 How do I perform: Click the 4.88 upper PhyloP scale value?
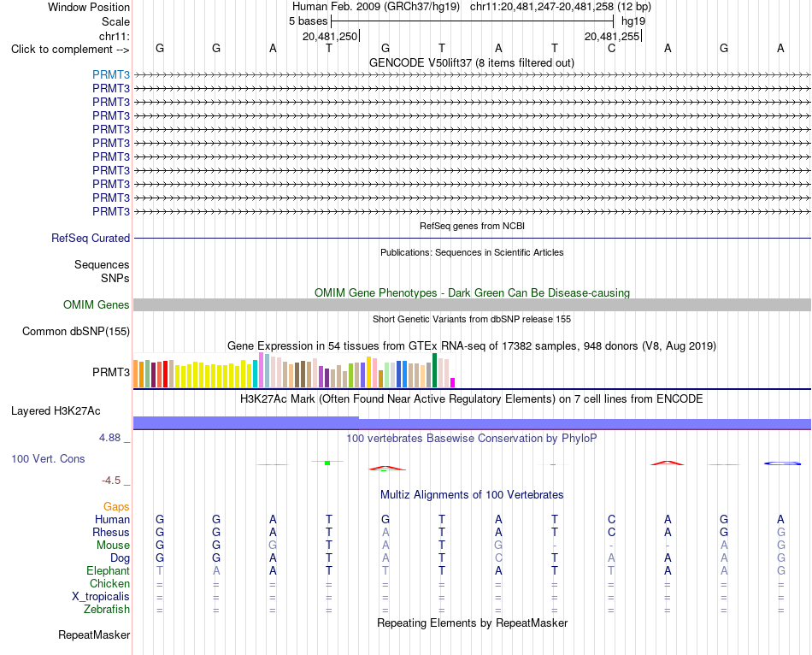tap(109, 438)
